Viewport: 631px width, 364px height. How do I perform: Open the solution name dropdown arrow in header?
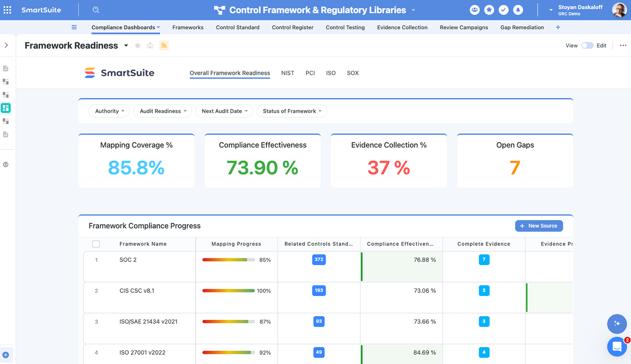coord(413,10)
